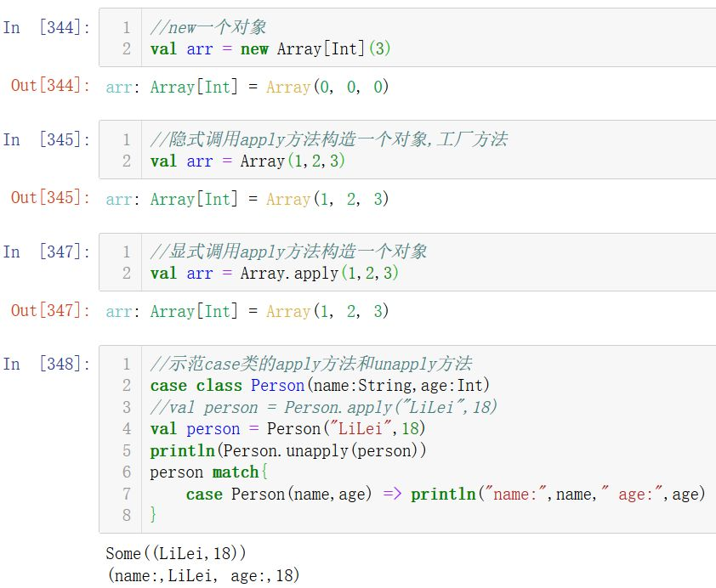716x588 pixels.
Task: Click the Out[344] output prompt
Action: (x=50, y=86)
